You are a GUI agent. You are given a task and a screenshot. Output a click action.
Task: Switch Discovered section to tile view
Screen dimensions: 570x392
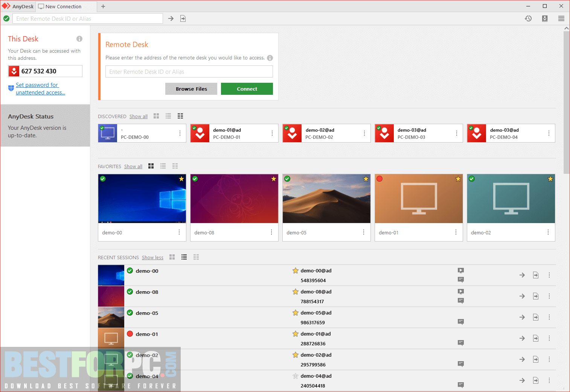[x=156, y=116]
